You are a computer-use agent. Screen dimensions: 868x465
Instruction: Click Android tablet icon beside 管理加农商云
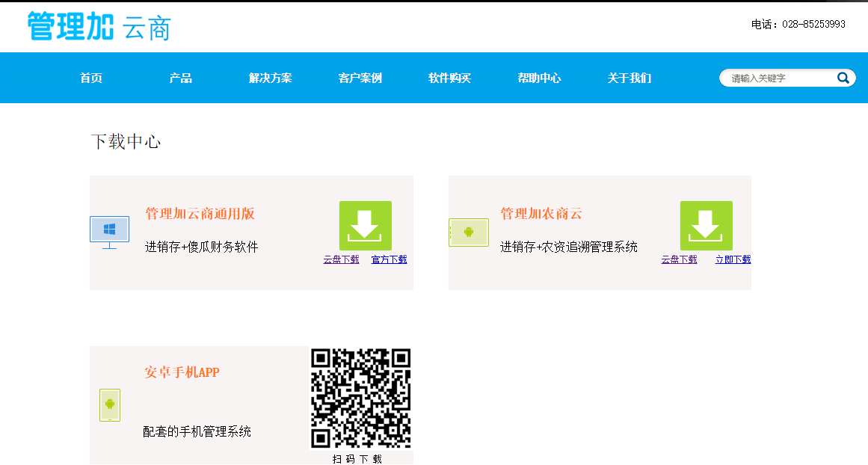coord(469,232)
